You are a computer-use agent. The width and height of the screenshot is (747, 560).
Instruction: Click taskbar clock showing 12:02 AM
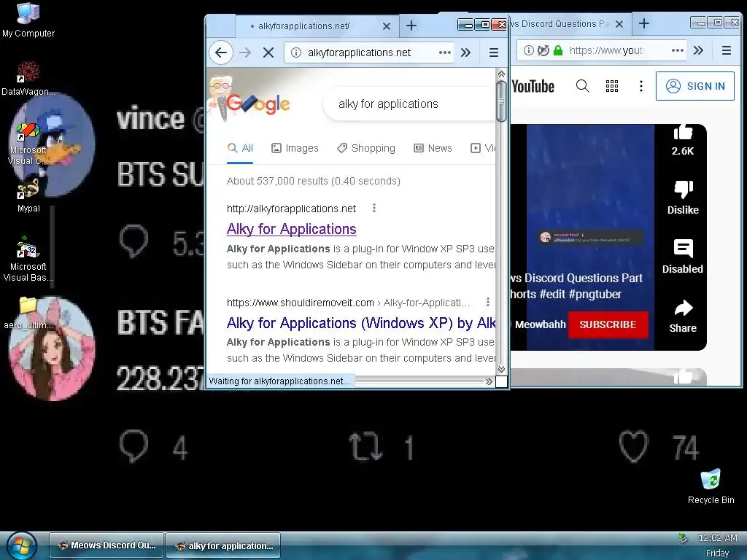click(718, 538)
